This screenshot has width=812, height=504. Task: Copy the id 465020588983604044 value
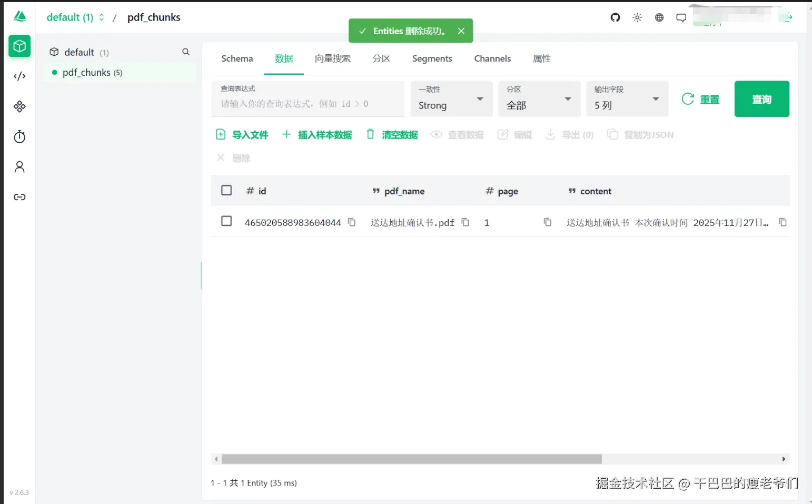pos(352,222)
